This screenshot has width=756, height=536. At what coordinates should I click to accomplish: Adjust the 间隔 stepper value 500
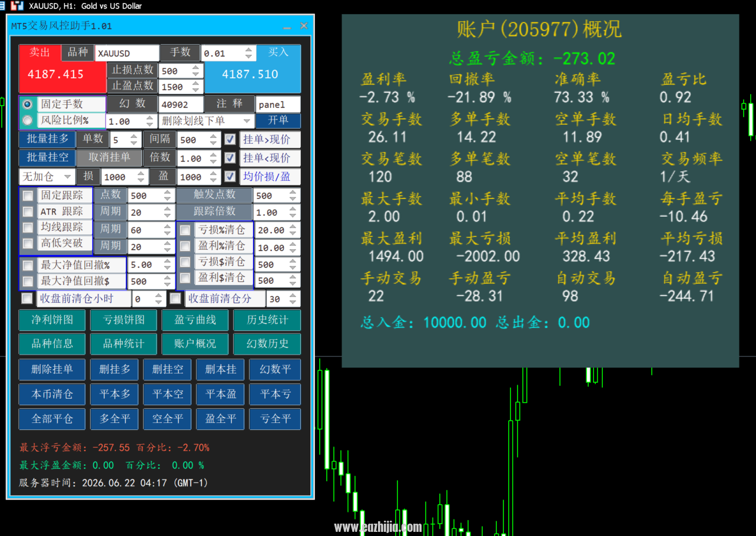click(200, 140)
